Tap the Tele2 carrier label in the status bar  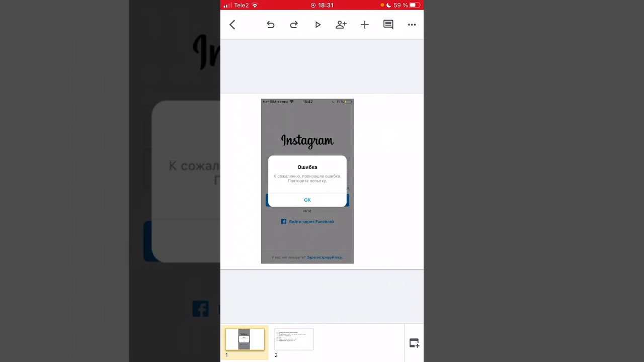pyautogui.click(x=242, y=5)
